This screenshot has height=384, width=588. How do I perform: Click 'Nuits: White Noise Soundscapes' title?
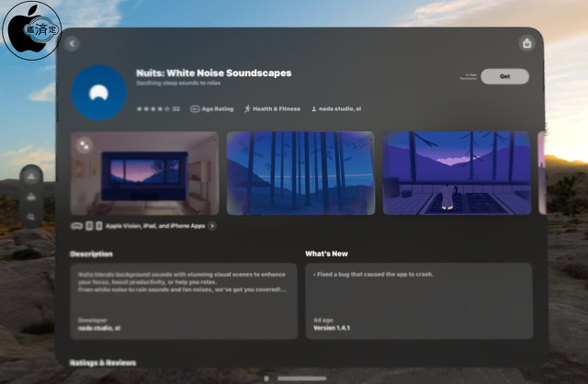(x=214, y=73)
